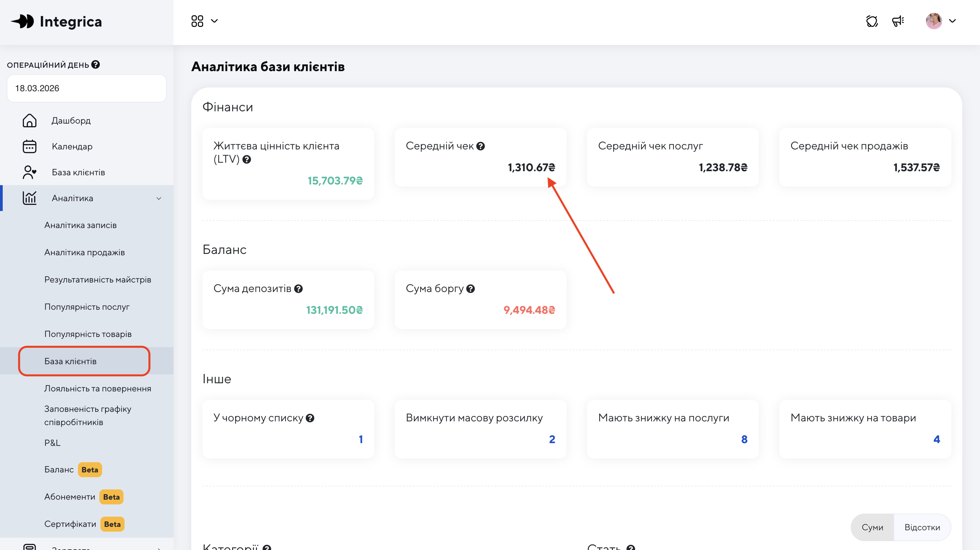Switch view to Відсотки
The width and height of the screenshot is (980, 550).
tap(922, 527)
